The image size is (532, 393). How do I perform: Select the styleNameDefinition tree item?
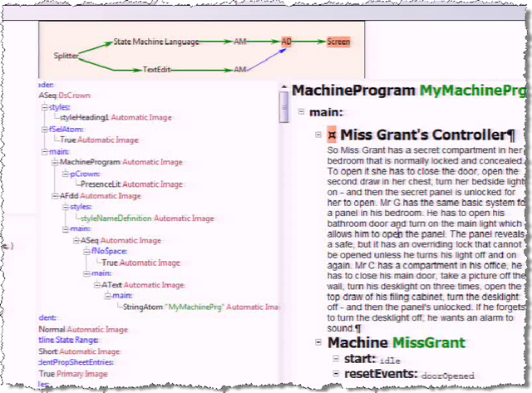point(116,219)
